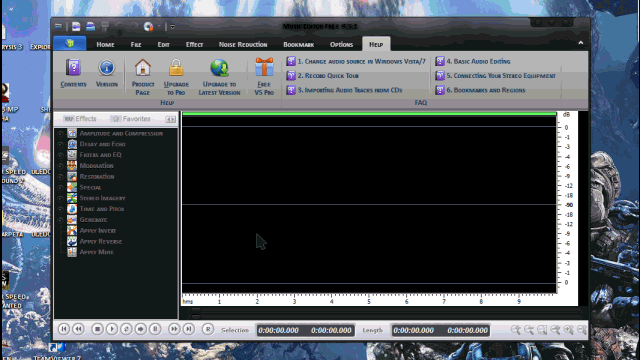Open FAQ 4 Basic Audio Editing

tap(473, 61)
